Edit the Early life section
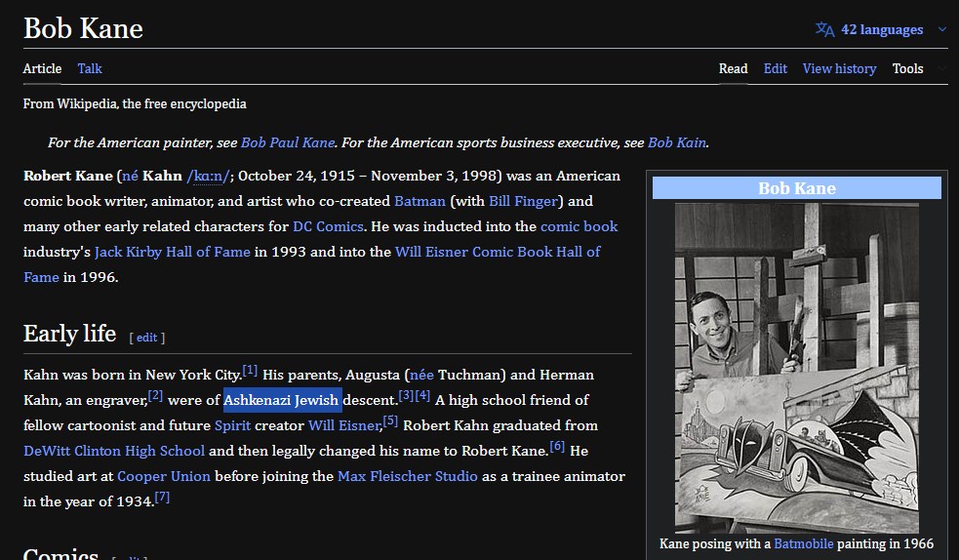Screen dimensions: 959x560 [146, 338]
